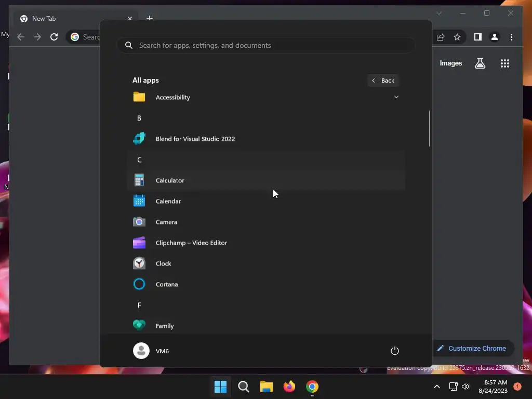532x399 pixels.
Task: Launch the Camera app icon
Action: [139, 222]
